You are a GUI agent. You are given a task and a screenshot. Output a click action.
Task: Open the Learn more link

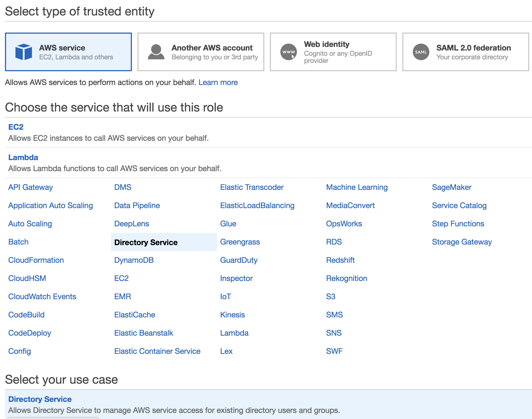[x=218, y=83]
